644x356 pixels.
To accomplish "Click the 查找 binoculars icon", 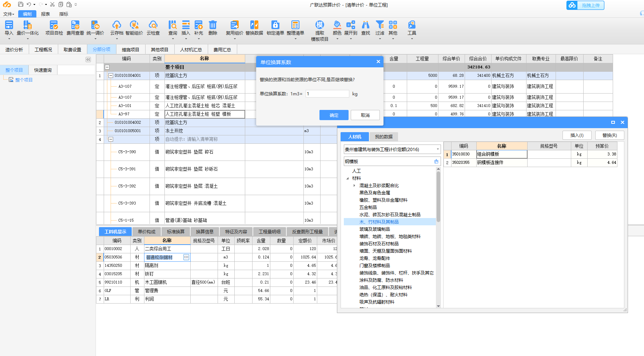I will coord(365,25).
